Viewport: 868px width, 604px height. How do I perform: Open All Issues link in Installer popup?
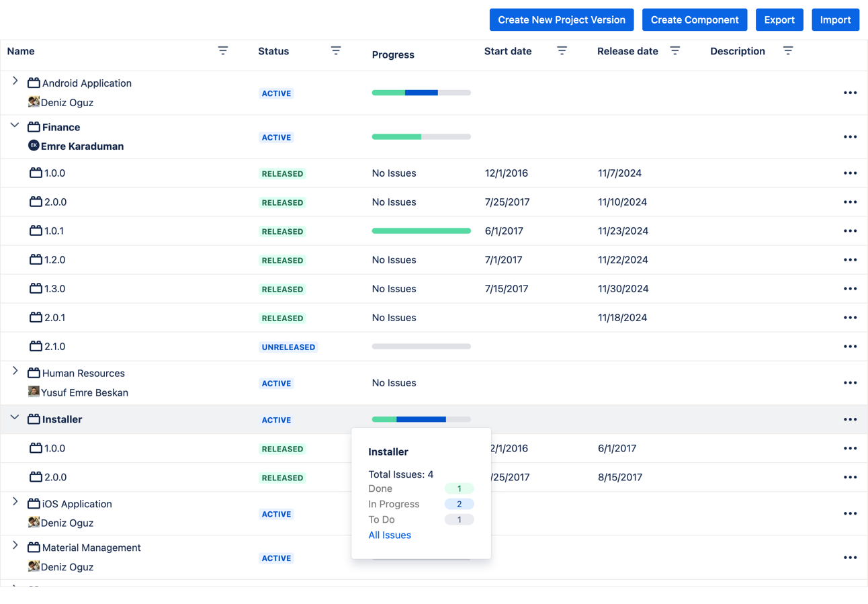click(x=389, y=535)
